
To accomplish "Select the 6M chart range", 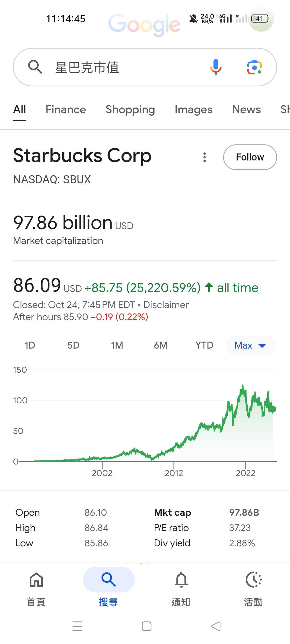I will [161, 345].
